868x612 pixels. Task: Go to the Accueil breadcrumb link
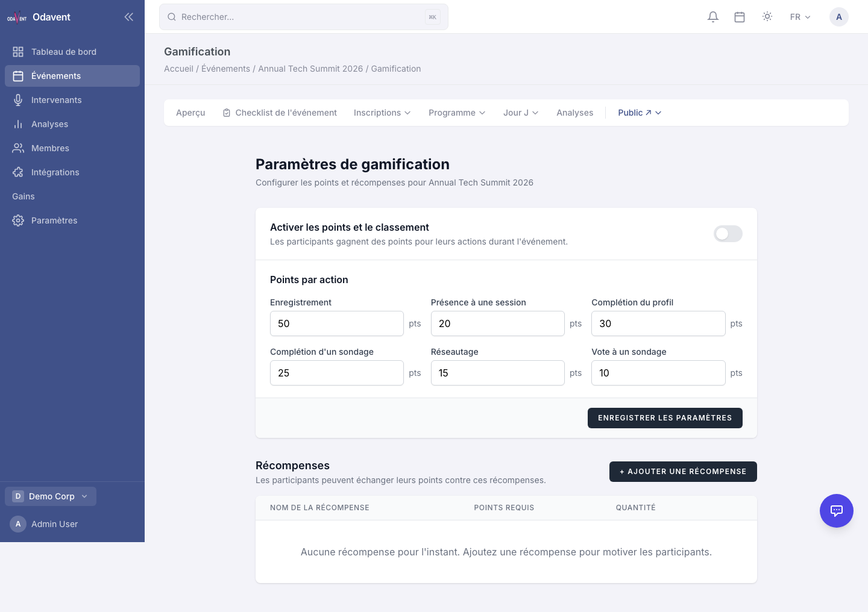[178, 69]
